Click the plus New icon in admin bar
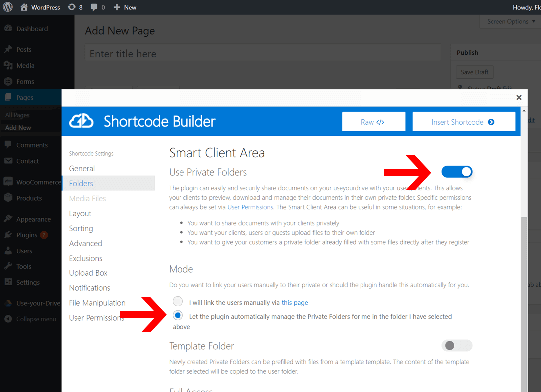The image size is (541, 392). (117, 7)
